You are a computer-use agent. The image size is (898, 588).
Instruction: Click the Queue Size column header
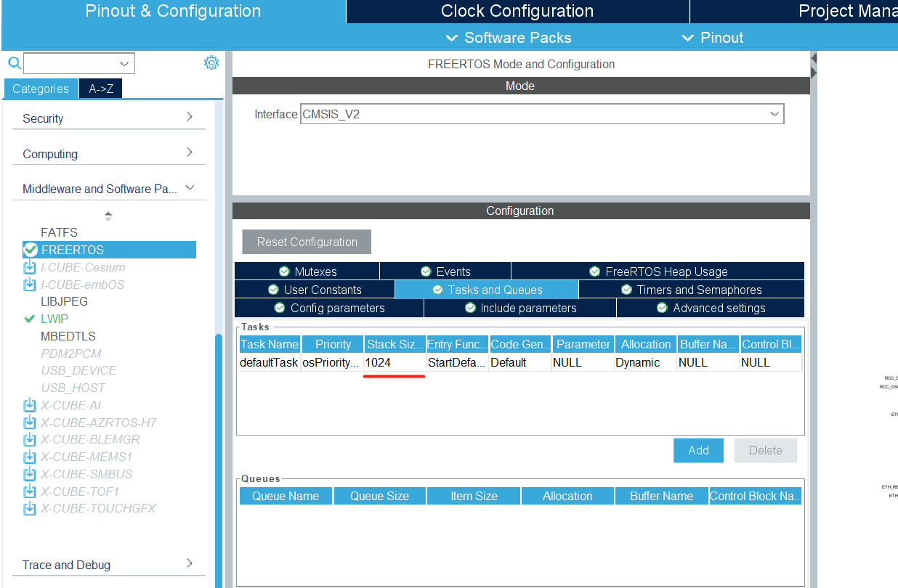[x=379, y=496]
